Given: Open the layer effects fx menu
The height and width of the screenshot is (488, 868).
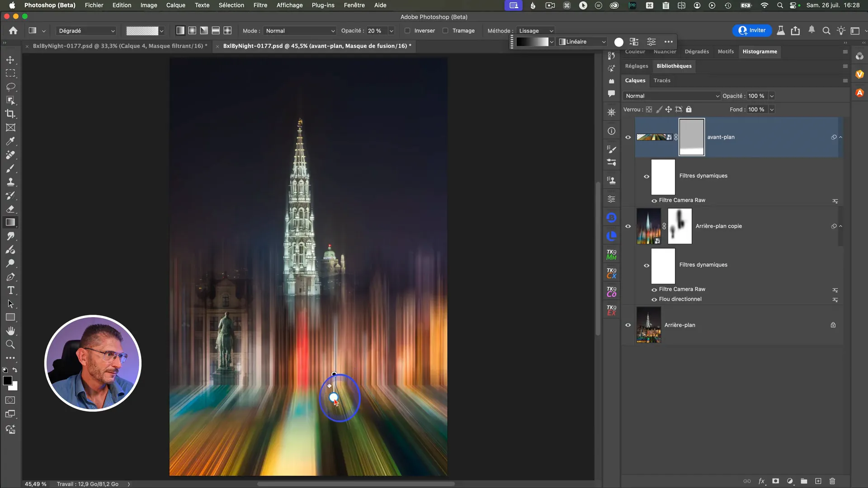Looking at the screenshot, I should (x=761, y=481).
